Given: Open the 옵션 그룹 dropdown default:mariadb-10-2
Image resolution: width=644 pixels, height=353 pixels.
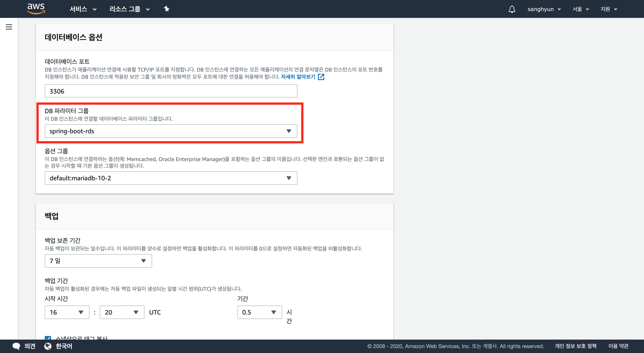Looking at the screenshot, I should (x=171, y=178).
